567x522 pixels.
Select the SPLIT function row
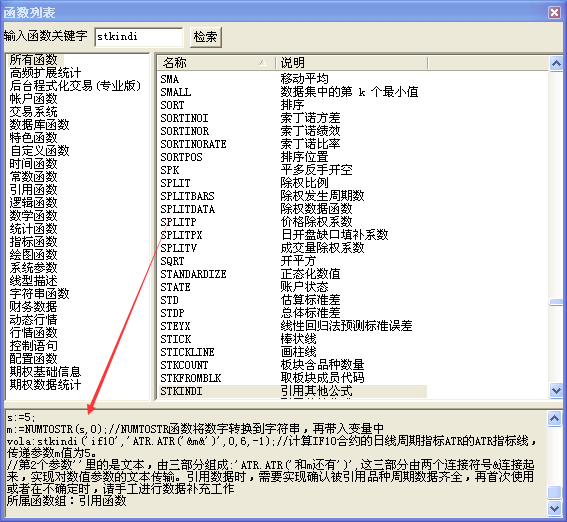click(293, 183)
